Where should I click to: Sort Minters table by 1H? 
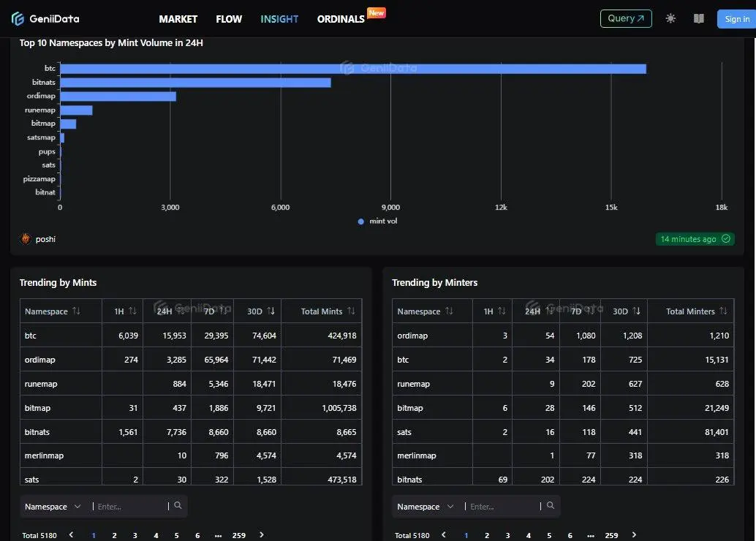point(502,311)
